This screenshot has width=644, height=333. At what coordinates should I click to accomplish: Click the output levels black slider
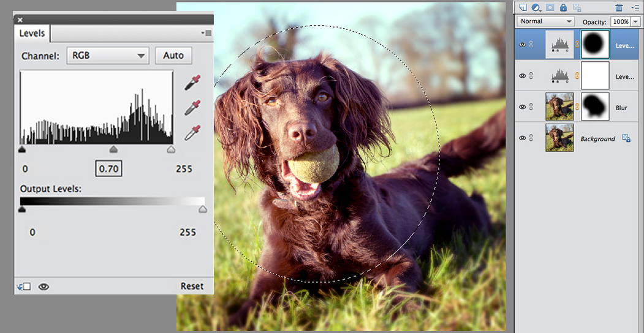click(22, 209)
